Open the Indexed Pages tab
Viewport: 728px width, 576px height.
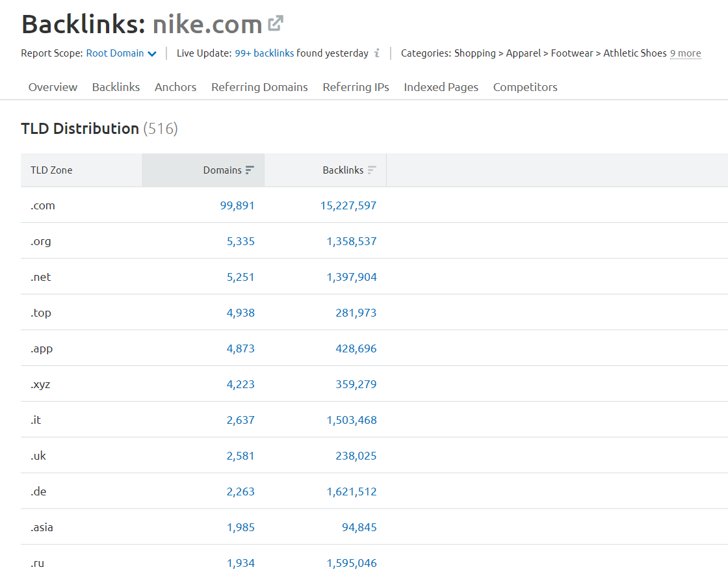click(441, 86)
